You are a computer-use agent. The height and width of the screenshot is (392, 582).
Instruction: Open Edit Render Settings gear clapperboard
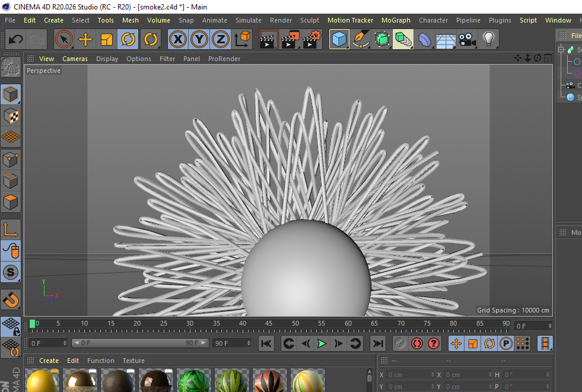click(312, 39)
